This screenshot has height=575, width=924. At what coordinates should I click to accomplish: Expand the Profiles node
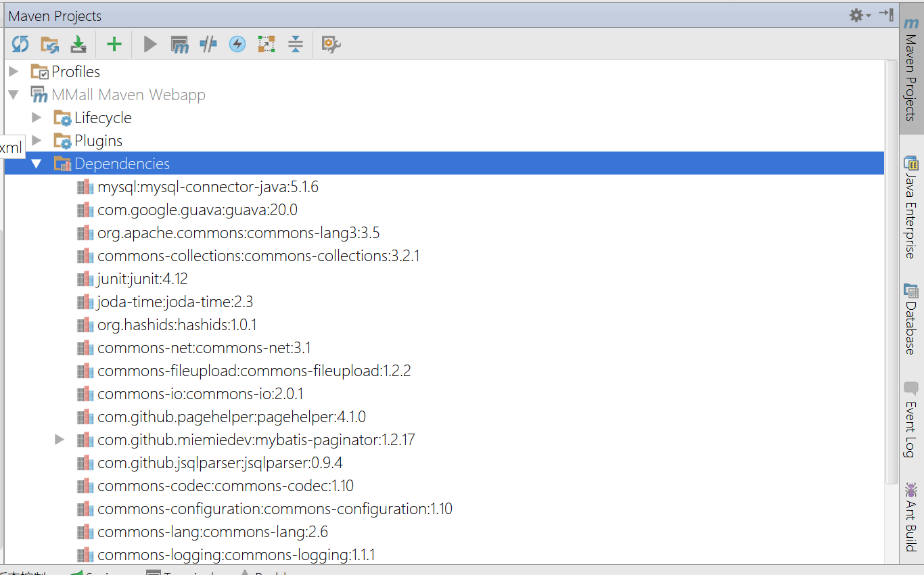pos(14,71)
